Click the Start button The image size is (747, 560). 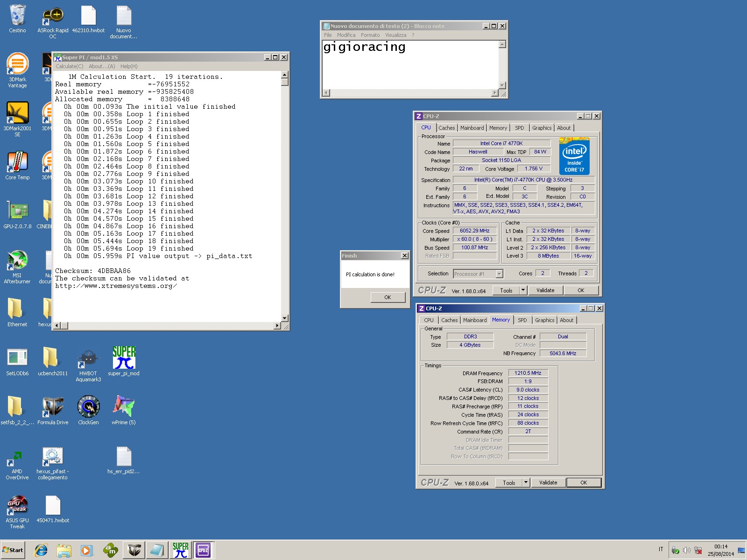pyautogui.click(x=13, y=550)
